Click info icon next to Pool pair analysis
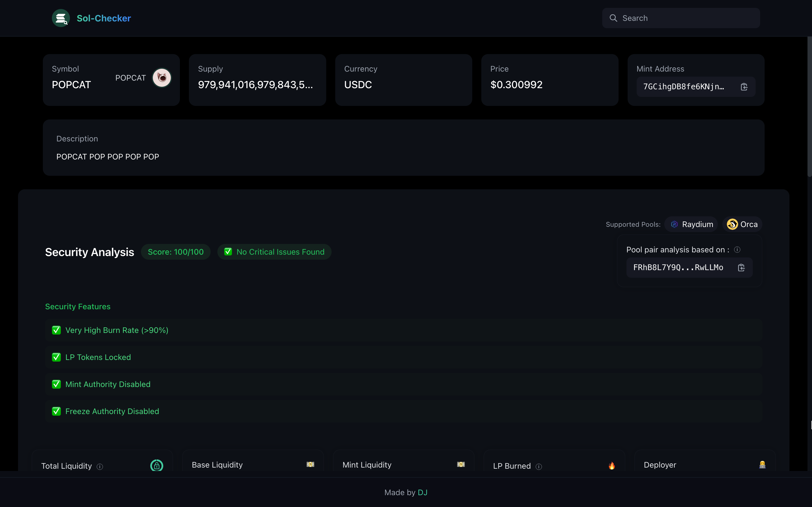Screen dimensions: 812x507 [737, 250]
